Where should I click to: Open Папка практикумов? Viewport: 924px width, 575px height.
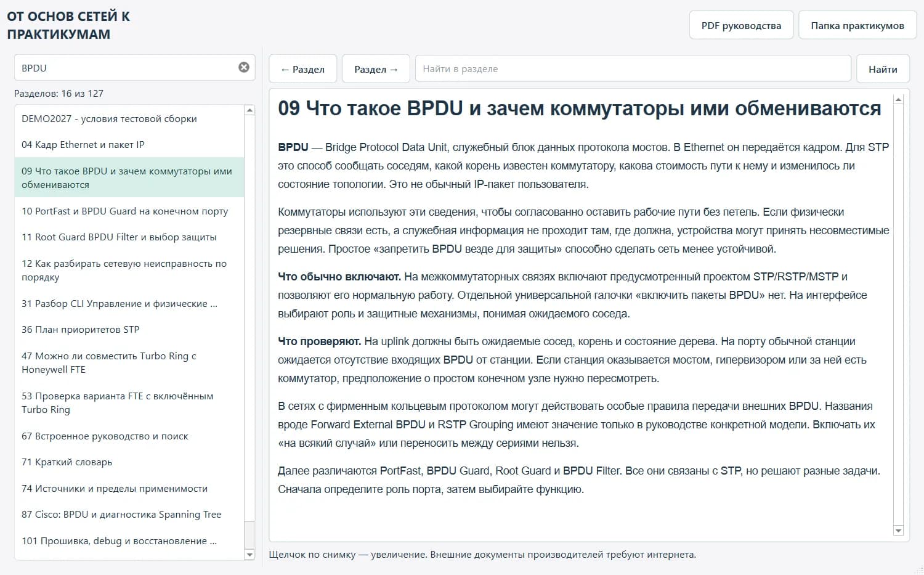(857, 25)
